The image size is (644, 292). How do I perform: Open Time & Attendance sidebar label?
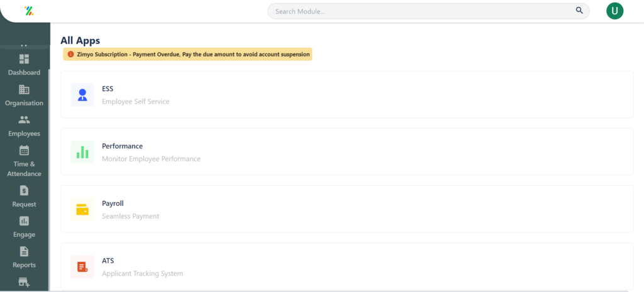pyautogui.click(x=25, y=169)
